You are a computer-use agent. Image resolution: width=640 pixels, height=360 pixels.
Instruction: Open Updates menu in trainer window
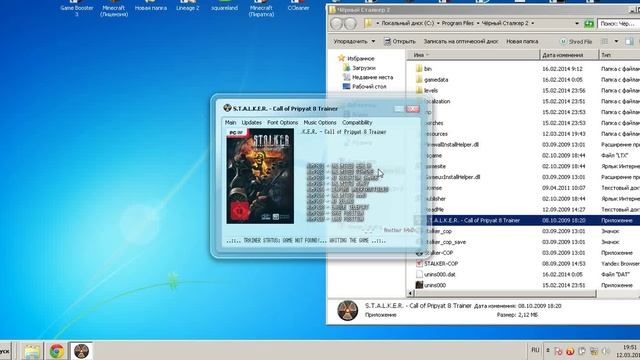click(251, 122)
